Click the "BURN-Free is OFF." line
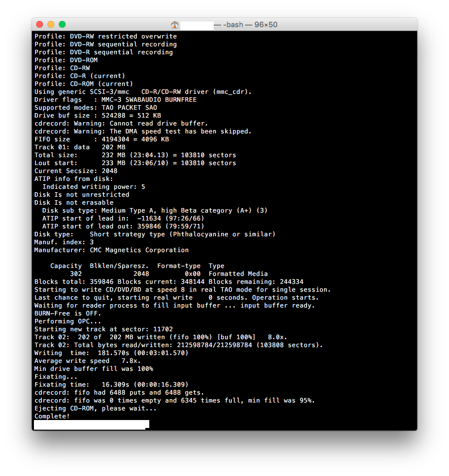 point(68,313)
